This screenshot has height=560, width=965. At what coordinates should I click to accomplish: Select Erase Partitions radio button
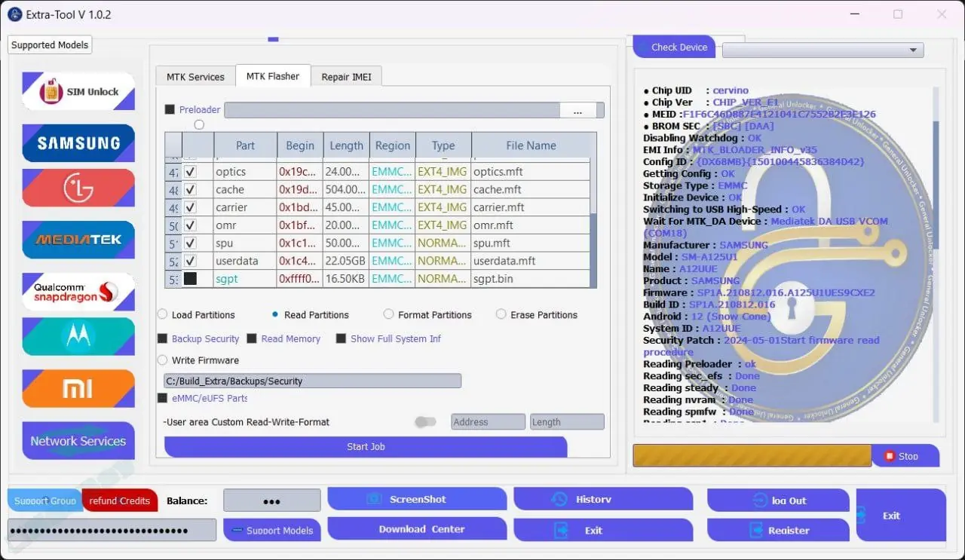pos(501,314)
